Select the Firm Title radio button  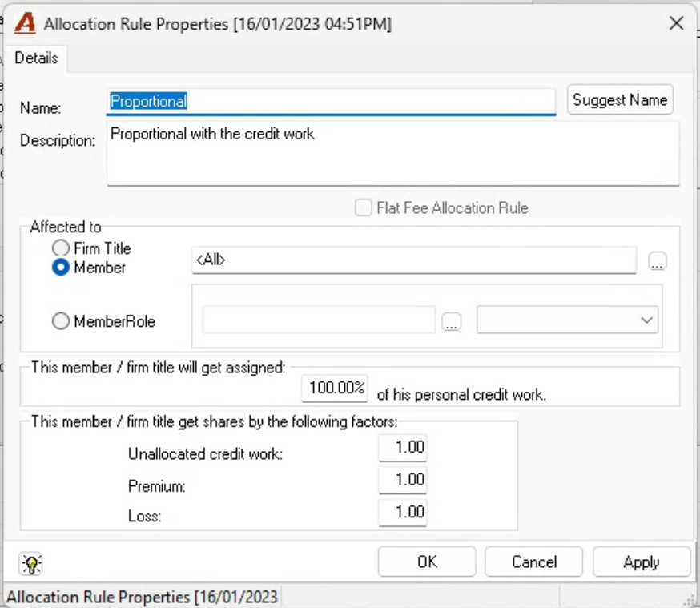(x=61, y=248)
